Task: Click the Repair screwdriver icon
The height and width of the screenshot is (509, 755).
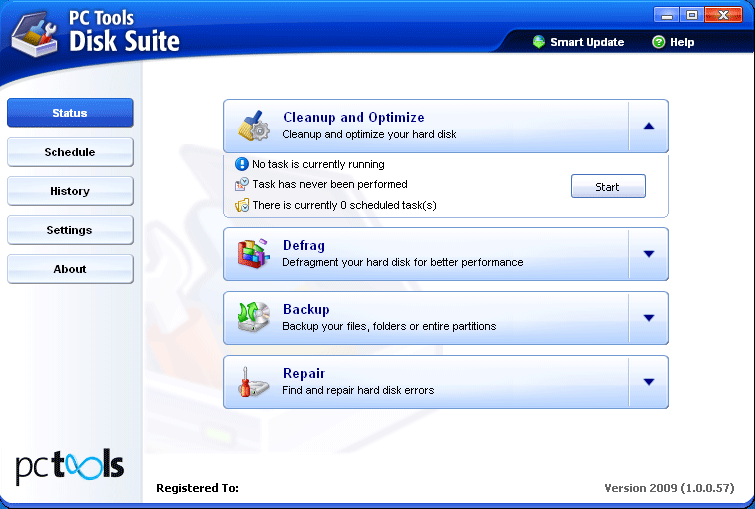Action: coord(254,381)
